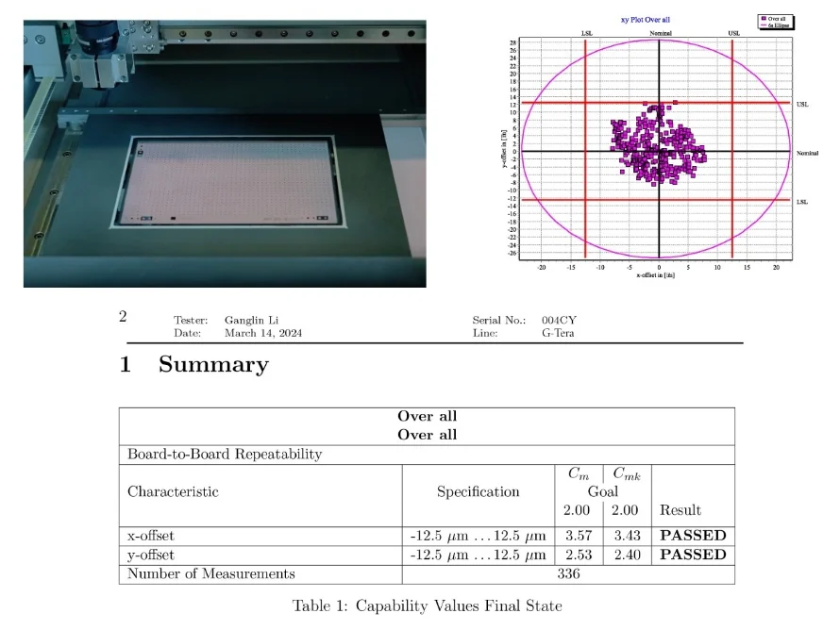
Task: Click the 'Table 1: Capability Values' caption
Action: click(427, 605)
